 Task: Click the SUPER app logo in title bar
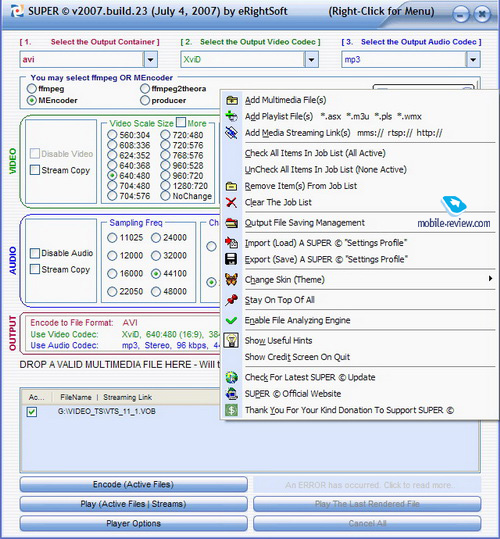click(x=16, y=11)
